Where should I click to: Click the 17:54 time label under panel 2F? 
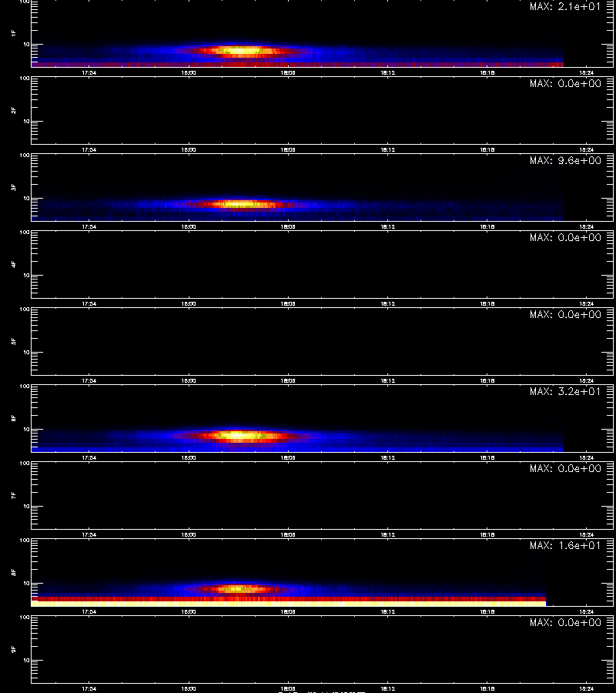(89, 150)
